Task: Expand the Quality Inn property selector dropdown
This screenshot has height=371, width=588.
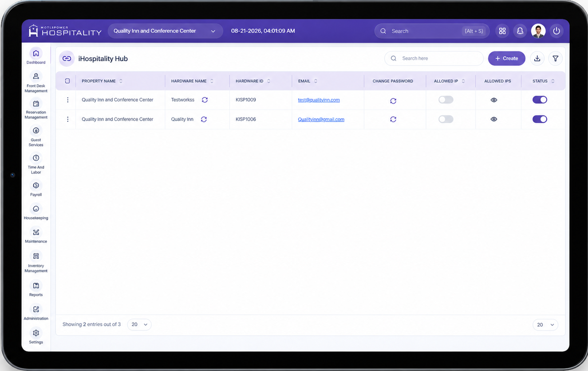Action: [x=165, y=31]
